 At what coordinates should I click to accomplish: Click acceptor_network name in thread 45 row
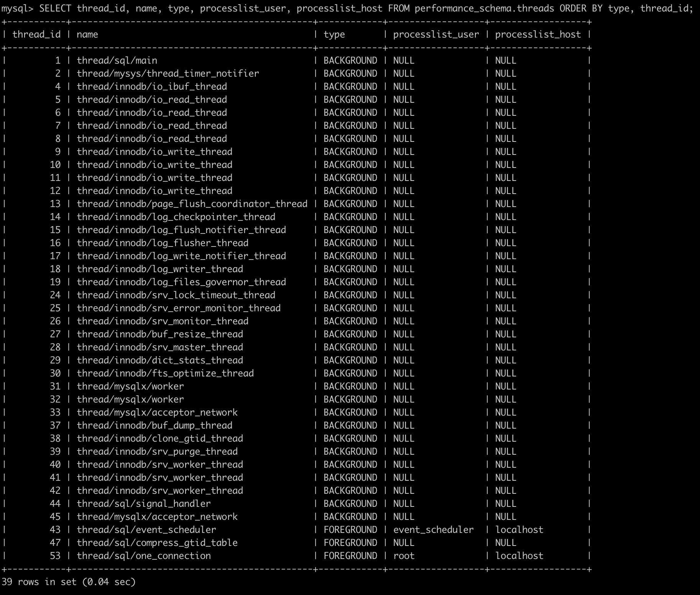pos(157,517)
